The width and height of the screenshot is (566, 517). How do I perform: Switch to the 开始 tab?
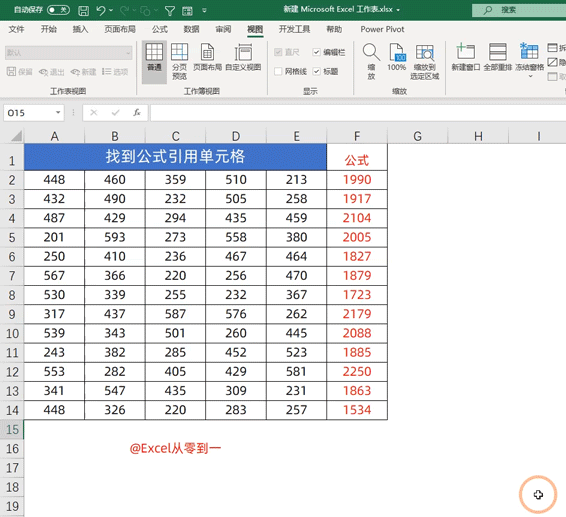[49, 29]
